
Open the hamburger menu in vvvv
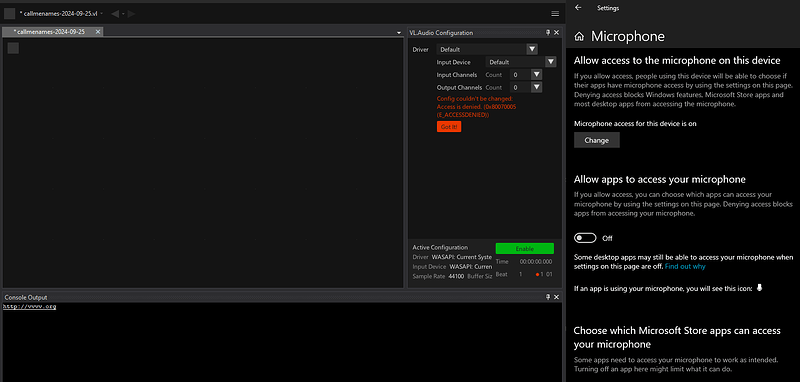click(x=555, y=13)
